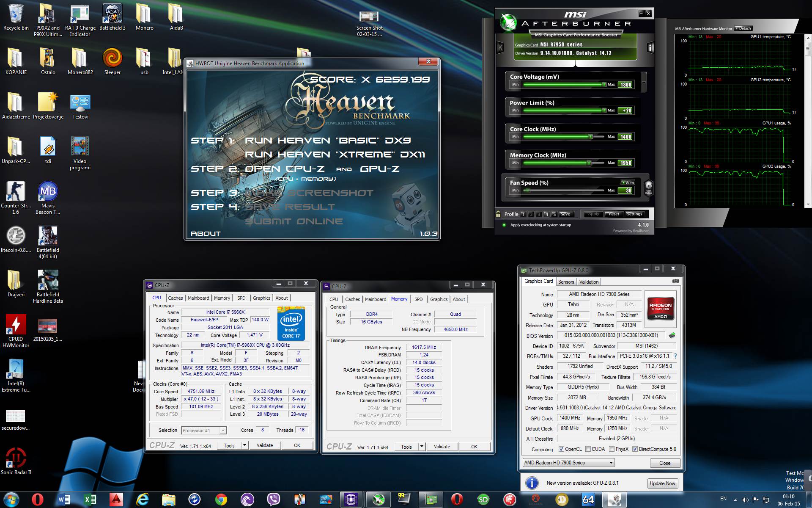Toggle the Afterburner profile lock icon
The height and width of the screenshot is (508, 812).
[x=499, y=214]
